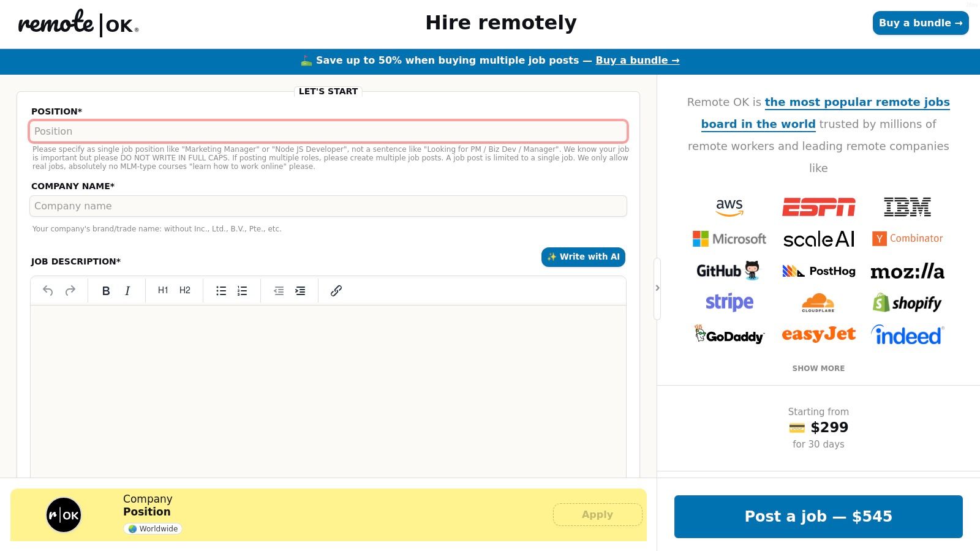Viewport: 980px width, 551px height.
Task: Open the Remote OK logo homepage
Action: [78, 23]
